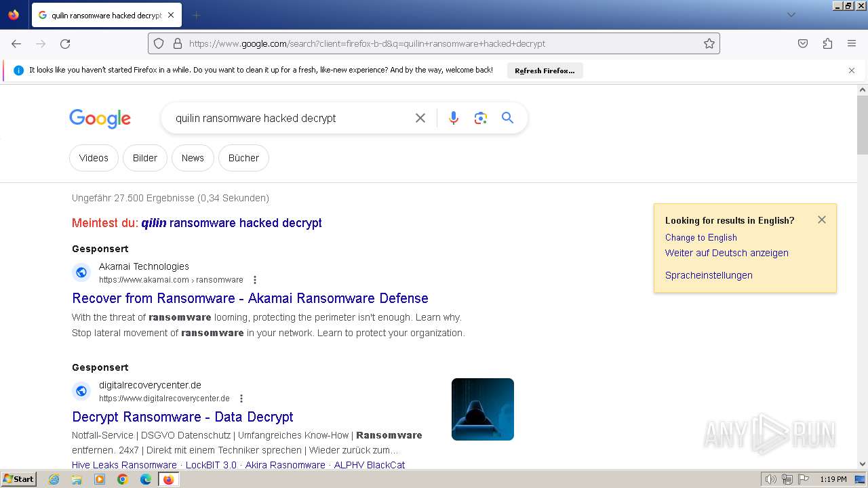Viewport: 868px width, 488px height.
Task: Open the ALPHV BlackCat sublink
Action: point(370,465)
